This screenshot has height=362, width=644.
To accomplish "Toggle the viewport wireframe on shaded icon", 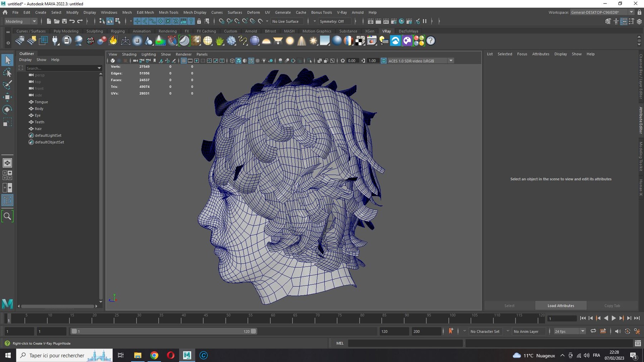I will (251, 61).
